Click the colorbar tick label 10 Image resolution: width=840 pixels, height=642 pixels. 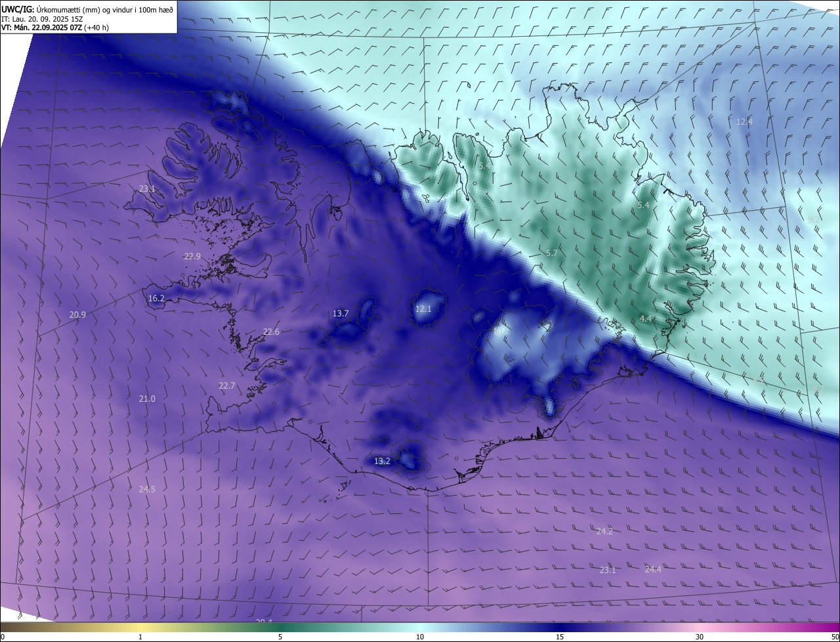coord(420,637)
